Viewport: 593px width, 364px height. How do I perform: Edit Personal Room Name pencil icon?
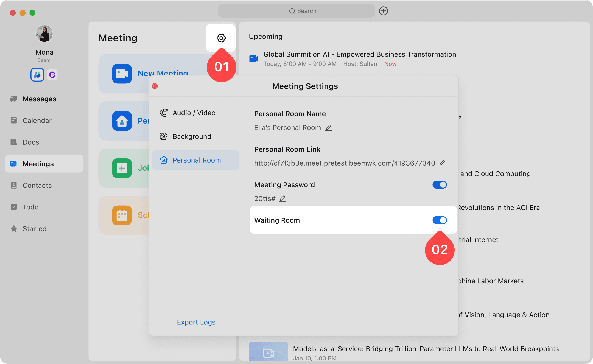point(328,128)
